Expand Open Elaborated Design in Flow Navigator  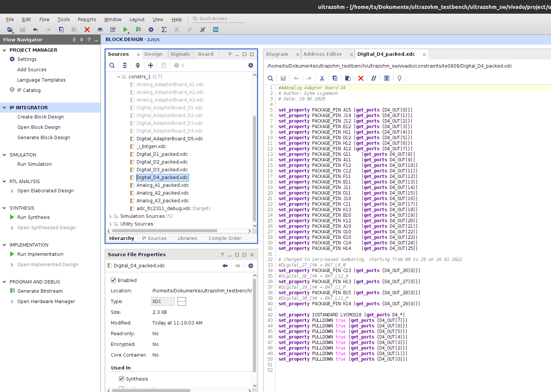click(12, 191)
